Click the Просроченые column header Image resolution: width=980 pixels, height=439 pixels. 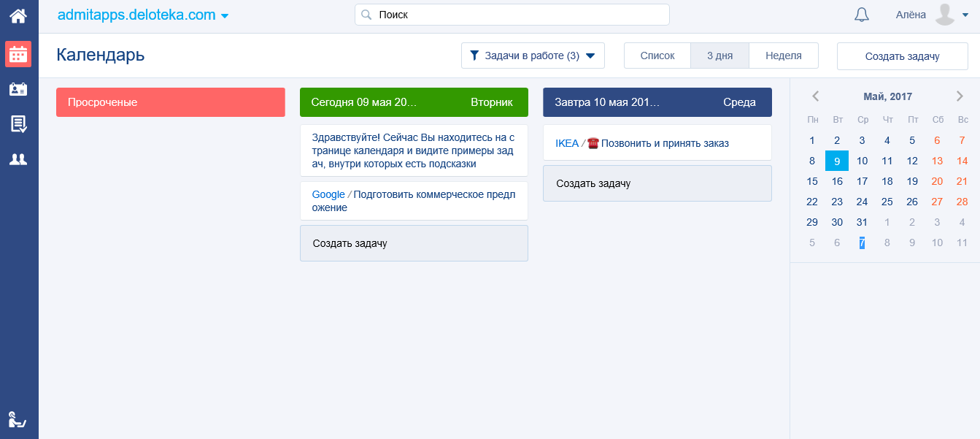tap(171, 102)
